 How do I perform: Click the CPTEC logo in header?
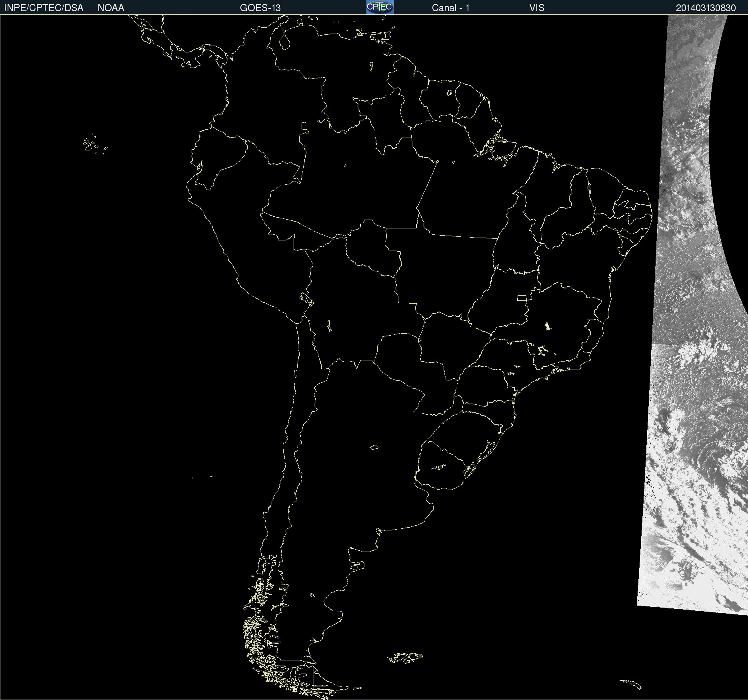[380, 7]
